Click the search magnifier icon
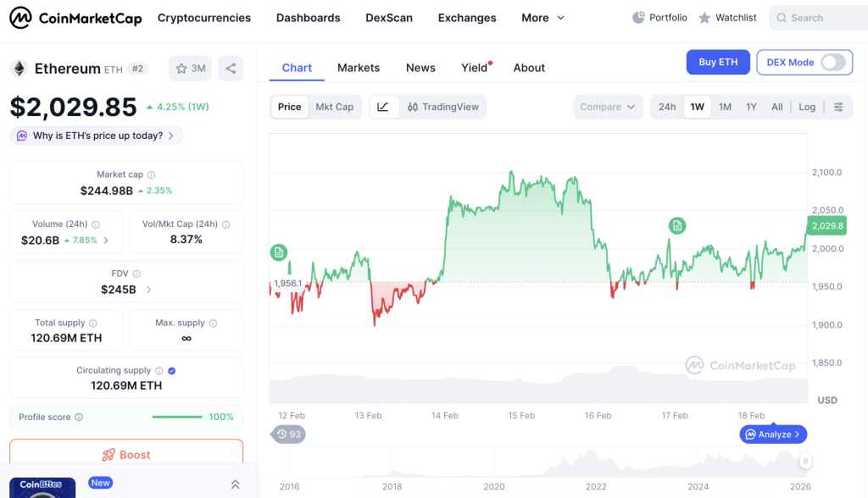868x498 pixels. (x=782, y=18)
